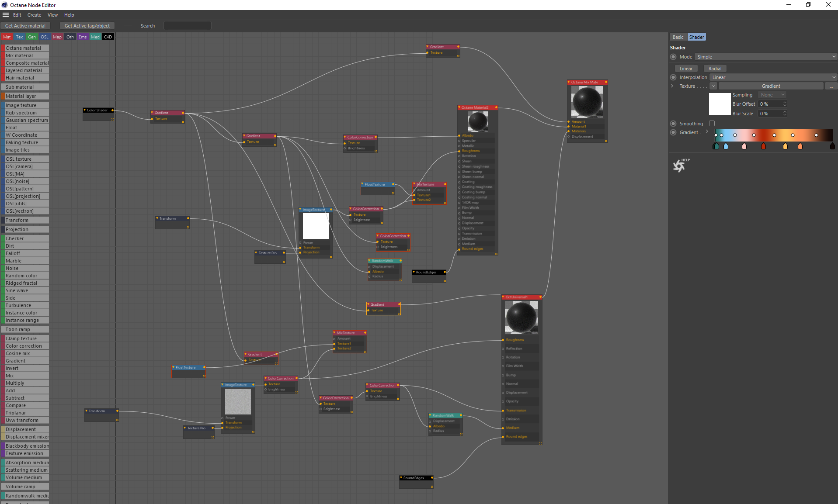Open the Texture arrow dropdown
The image size is (838, 504).
click(x=713, y=86)
